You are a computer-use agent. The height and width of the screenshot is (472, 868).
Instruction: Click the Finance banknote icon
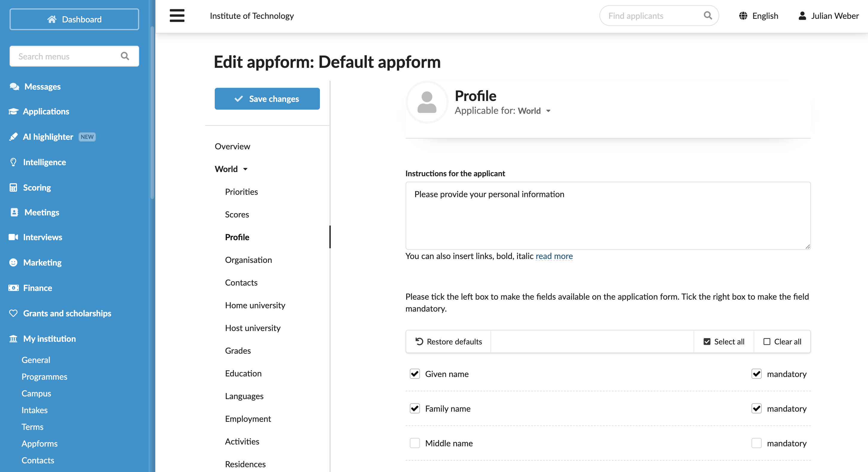[x=13, y=288]
